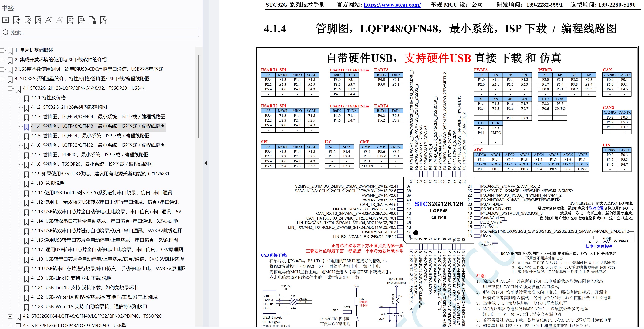This screenshot has height=329, width=644.
Task: Select bookmark 4.1.7 管脚图 PDIP40
Action: coord(89,155)
